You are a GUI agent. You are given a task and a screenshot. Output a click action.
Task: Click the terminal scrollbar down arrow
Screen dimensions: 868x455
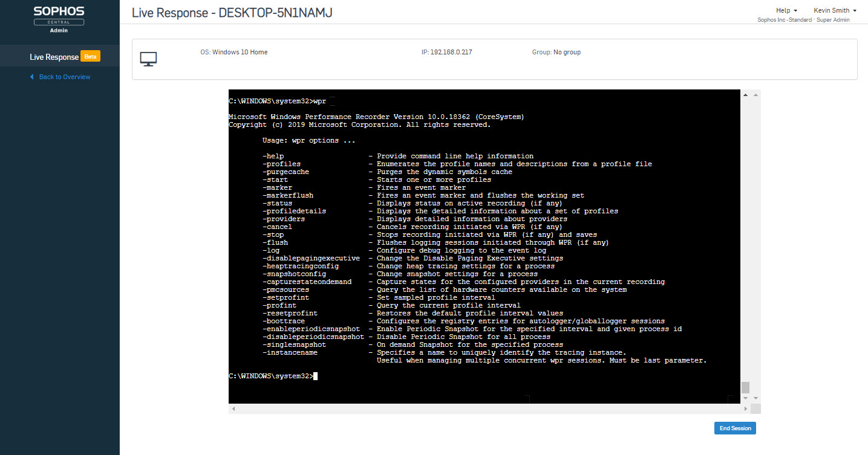(745, 399)
